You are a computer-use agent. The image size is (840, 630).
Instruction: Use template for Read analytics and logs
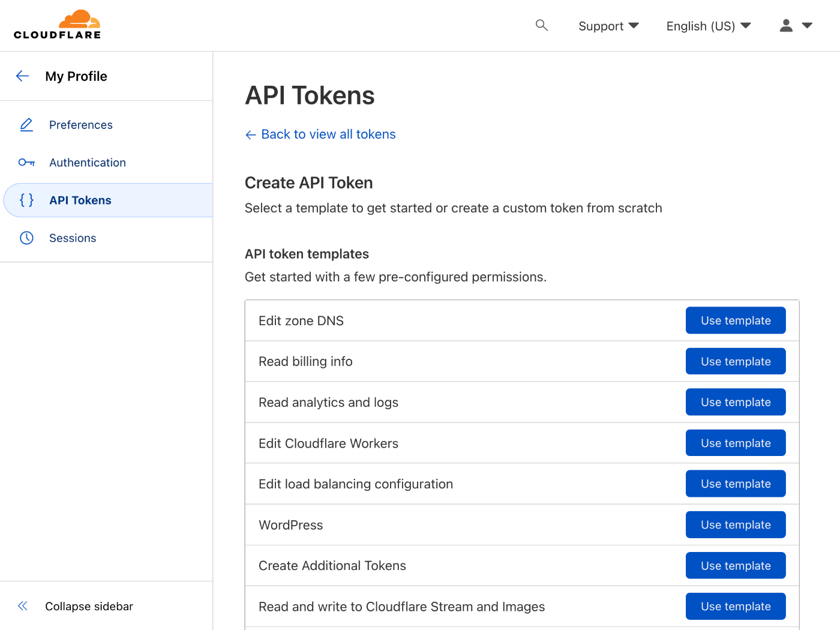pyautogui.click(x=736, y=402)
